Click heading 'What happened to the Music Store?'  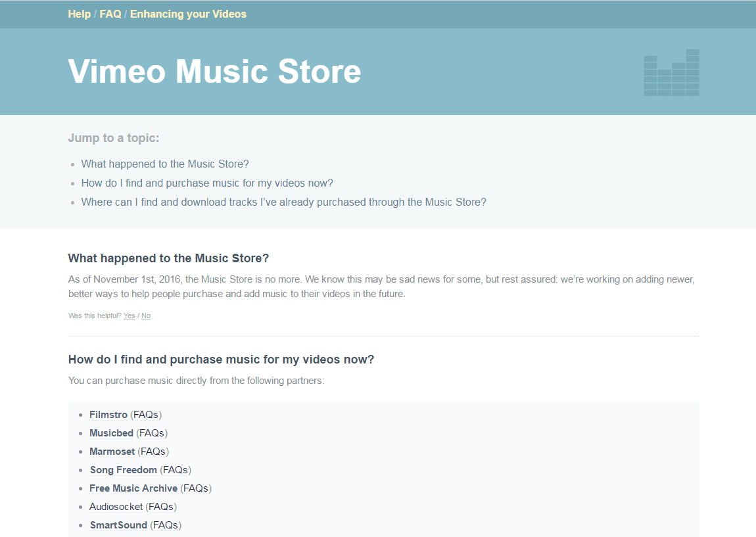pyautogui.click(x=168, y=258)
